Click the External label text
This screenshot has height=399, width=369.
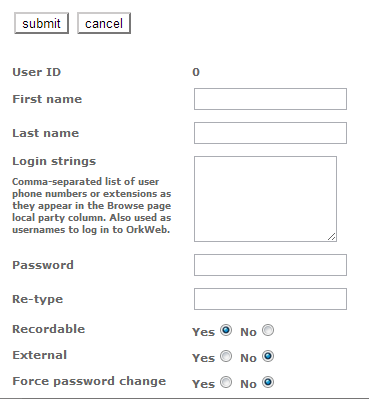pyautogui.click(x=40, y=355)
